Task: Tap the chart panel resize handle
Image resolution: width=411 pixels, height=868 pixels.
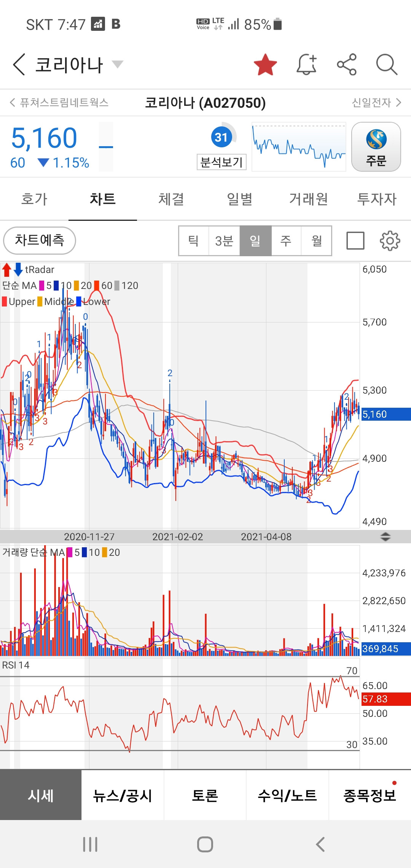Action: pos(386,537)
